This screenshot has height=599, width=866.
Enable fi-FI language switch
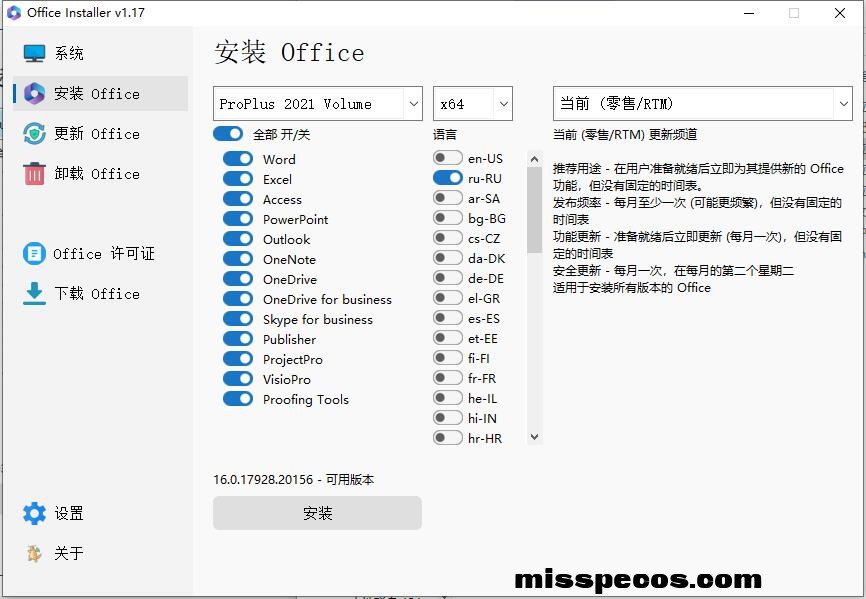point(448,357)
